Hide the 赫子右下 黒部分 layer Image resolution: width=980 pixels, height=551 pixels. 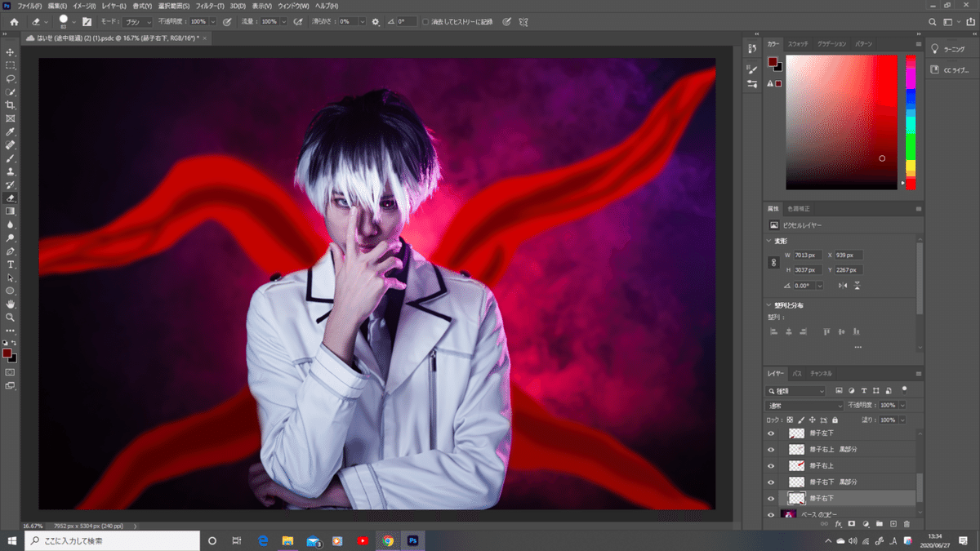[x=771, y=482]
